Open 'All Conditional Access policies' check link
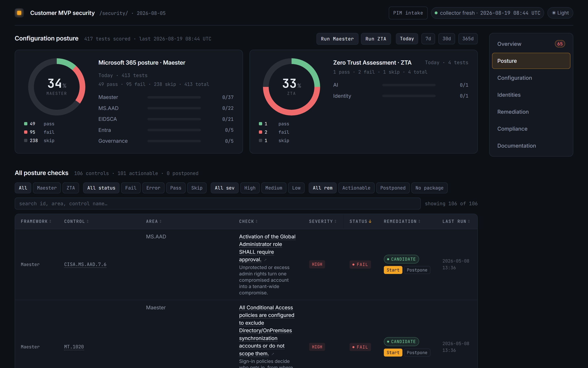The width and height of the screenshot is (588, 368). click(x=267, y=331)
